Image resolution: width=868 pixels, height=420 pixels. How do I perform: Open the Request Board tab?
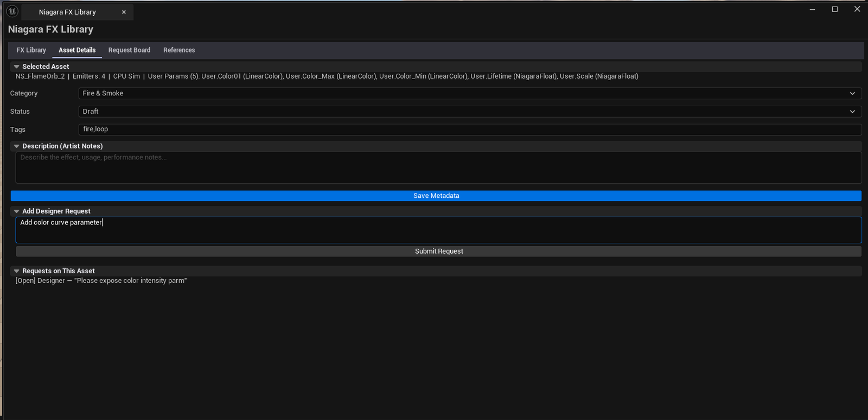coord(129,50)
